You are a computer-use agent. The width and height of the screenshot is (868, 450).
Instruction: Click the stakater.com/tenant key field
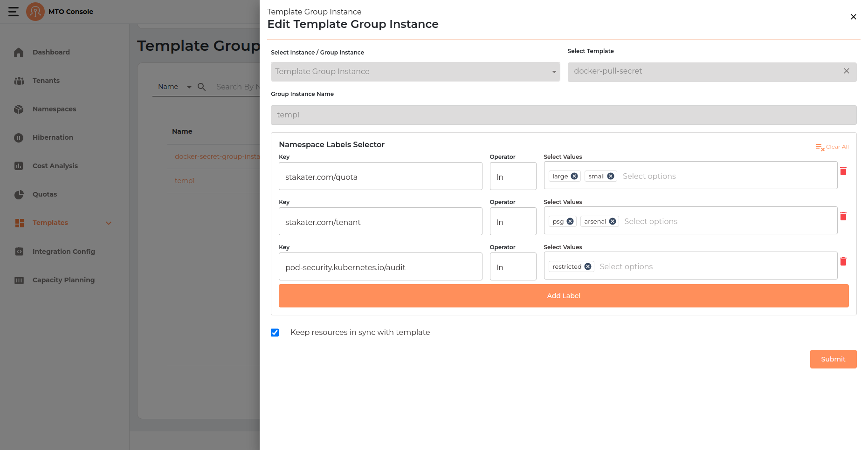pos(380,222)
